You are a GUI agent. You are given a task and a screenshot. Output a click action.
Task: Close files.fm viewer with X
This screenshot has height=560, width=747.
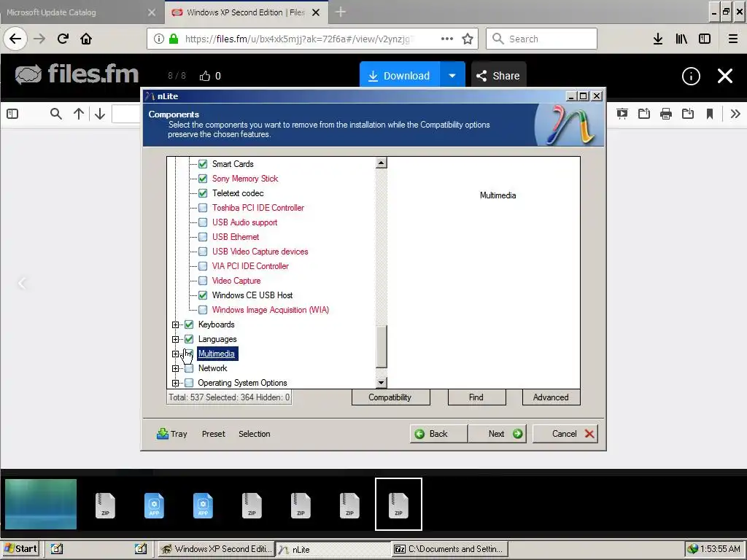[x=725, y=76]
